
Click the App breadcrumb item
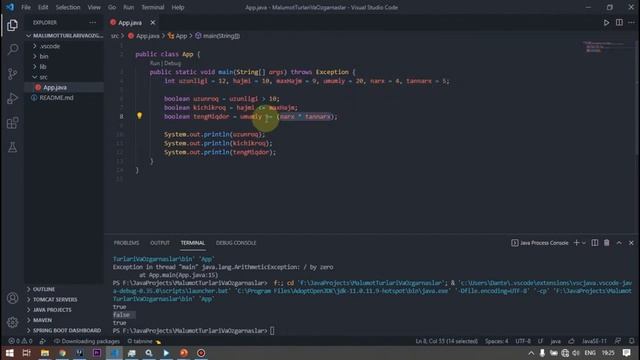click(x=178, y=36)
